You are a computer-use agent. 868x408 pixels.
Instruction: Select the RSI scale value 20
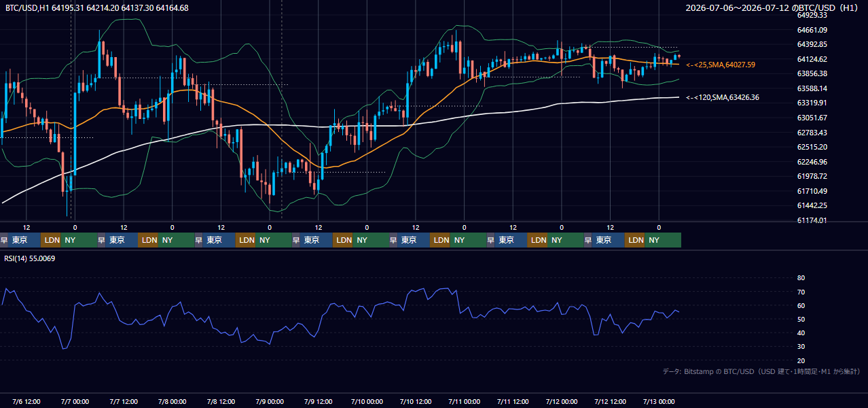point(801,360)
